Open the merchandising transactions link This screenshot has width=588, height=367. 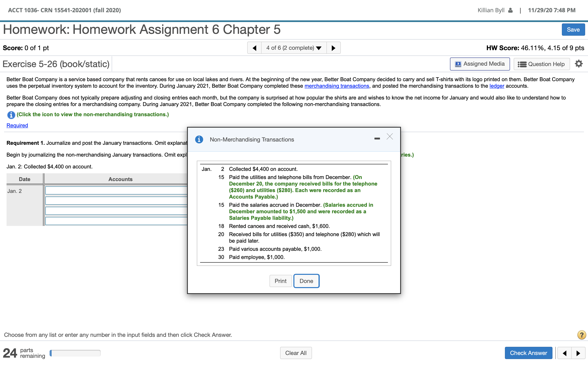pyautogui.click(x=337, y=86)
